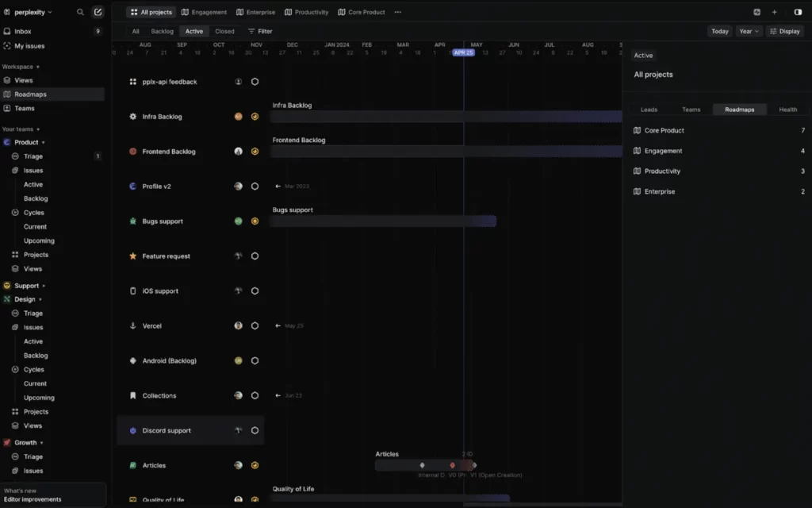The image size is (812, 508).
Task: Select the All status filter tab
Action: pos(136,31)
